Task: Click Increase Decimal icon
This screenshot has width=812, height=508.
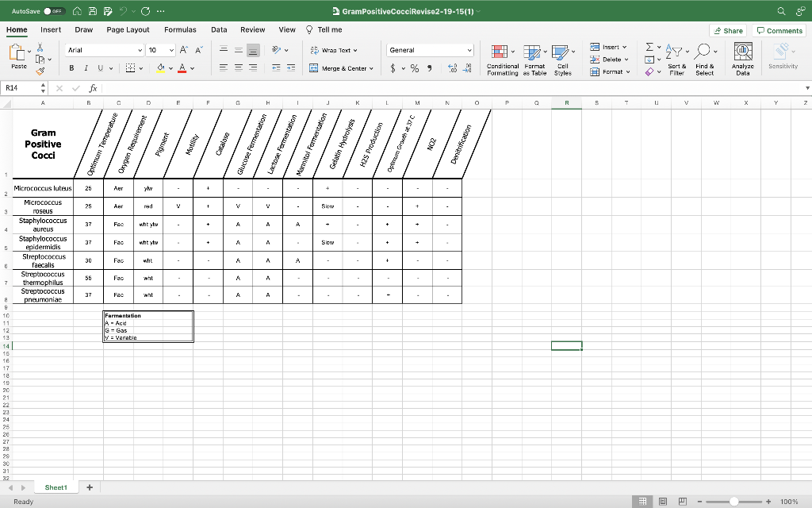Action: (452, 68)
